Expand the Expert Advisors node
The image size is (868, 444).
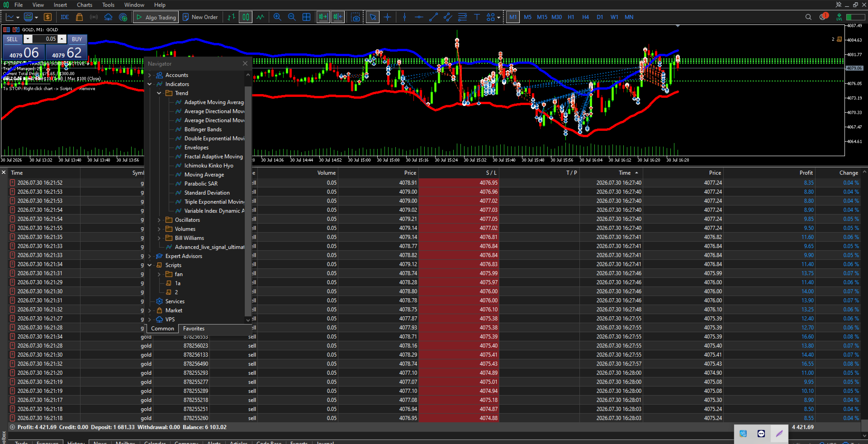[x=150, y=256]
